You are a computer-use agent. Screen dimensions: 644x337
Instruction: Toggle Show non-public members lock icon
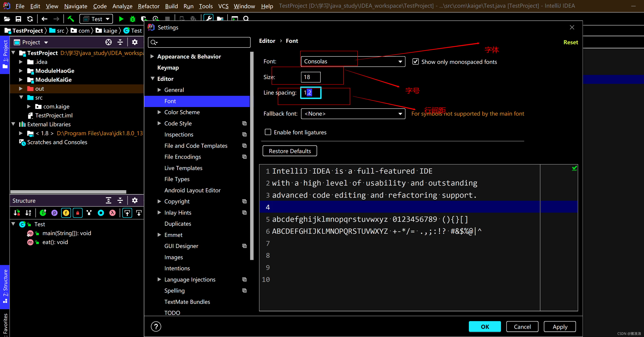78,213
